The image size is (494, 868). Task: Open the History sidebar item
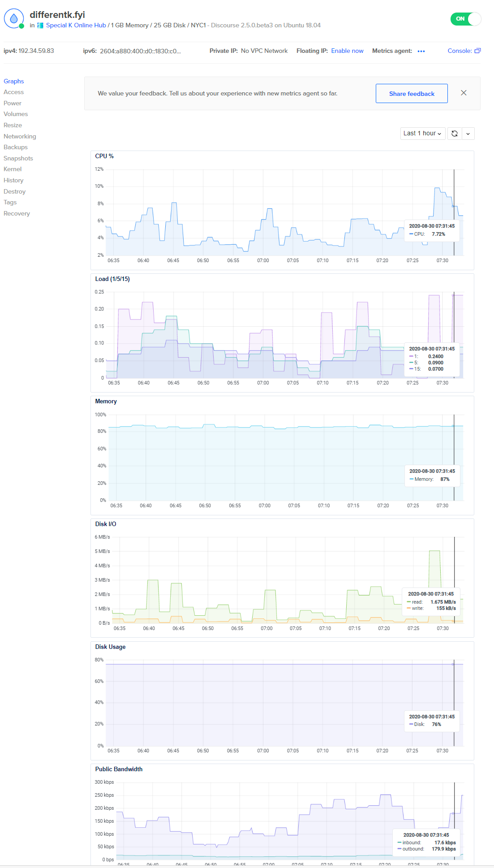click(13, 181)
